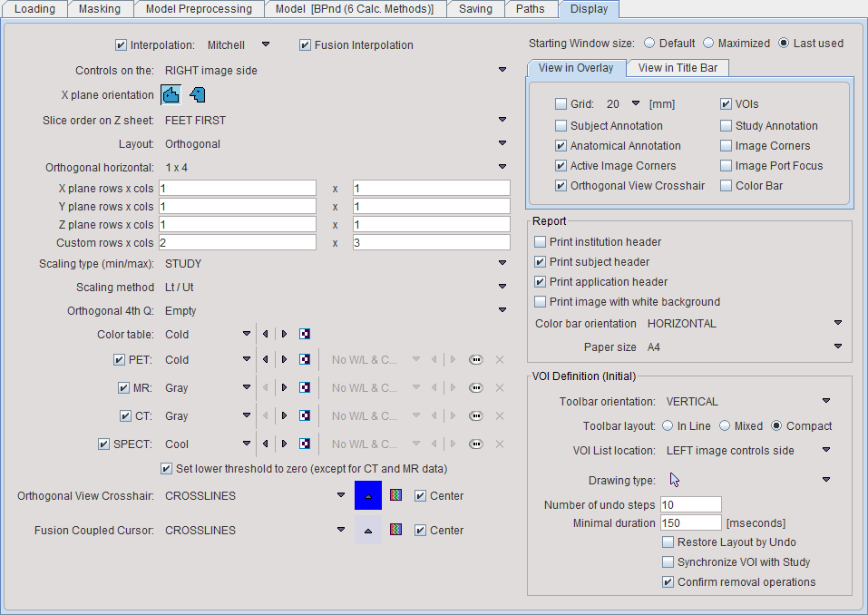Switch to View in Title Bar tab
Viewport: 868px width, 615px height.
678,67
